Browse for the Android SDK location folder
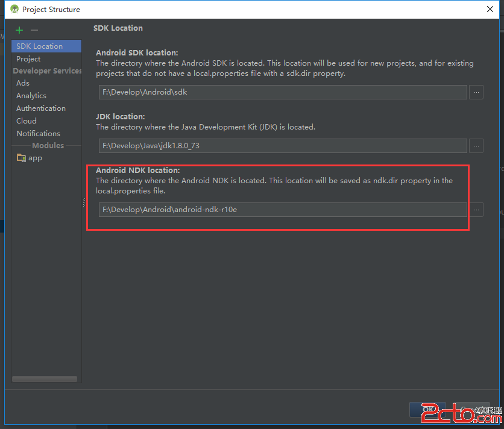This screenshot has width=504, height=429. tap(476, 92)
